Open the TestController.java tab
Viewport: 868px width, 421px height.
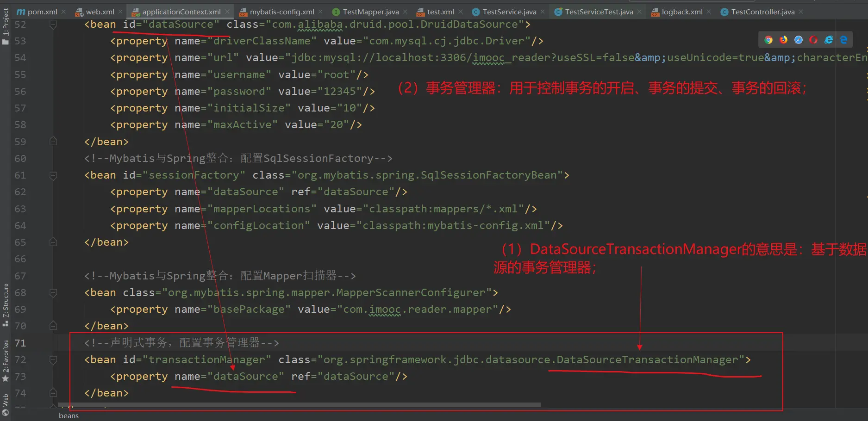coord(762,12)
